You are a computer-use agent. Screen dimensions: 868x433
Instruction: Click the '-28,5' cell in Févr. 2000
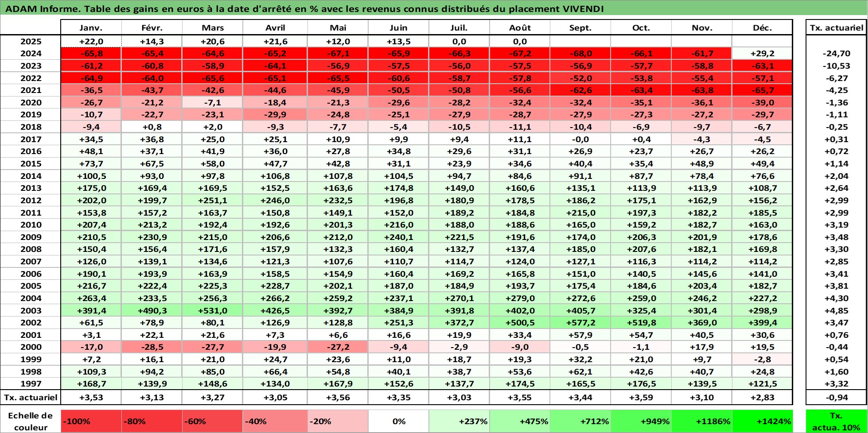[x=152, y=347]
